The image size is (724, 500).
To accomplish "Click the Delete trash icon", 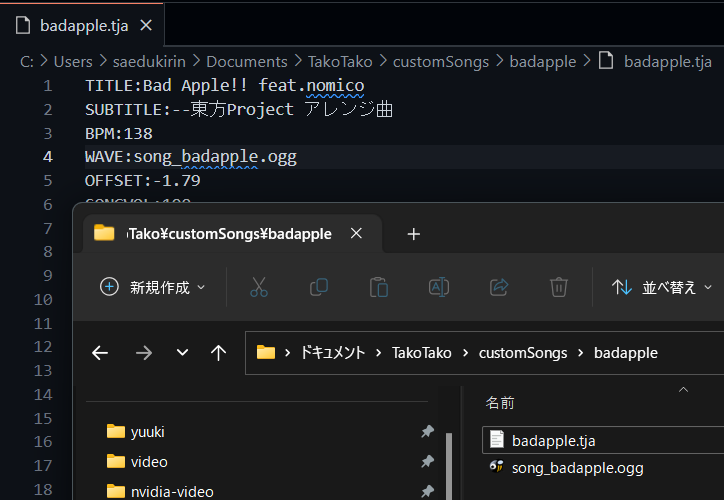I will tap(559, 287).
